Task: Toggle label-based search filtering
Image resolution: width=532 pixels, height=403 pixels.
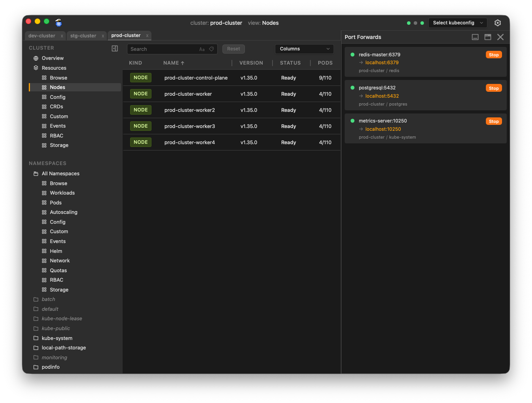Action: tap(211, 49)
